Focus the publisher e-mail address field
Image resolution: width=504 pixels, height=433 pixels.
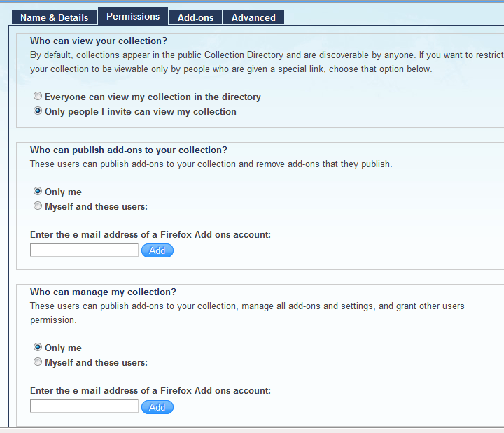[84, 250]
